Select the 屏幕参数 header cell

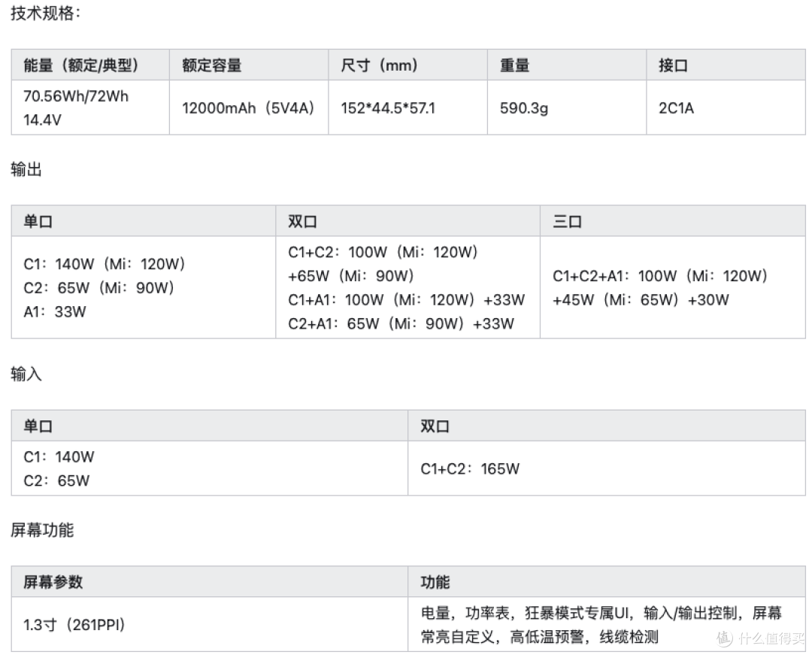[209, 582]
